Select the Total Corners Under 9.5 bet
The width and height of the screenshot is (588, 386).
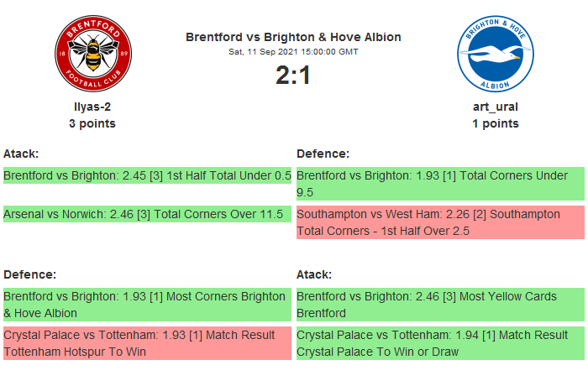point(440,184)
